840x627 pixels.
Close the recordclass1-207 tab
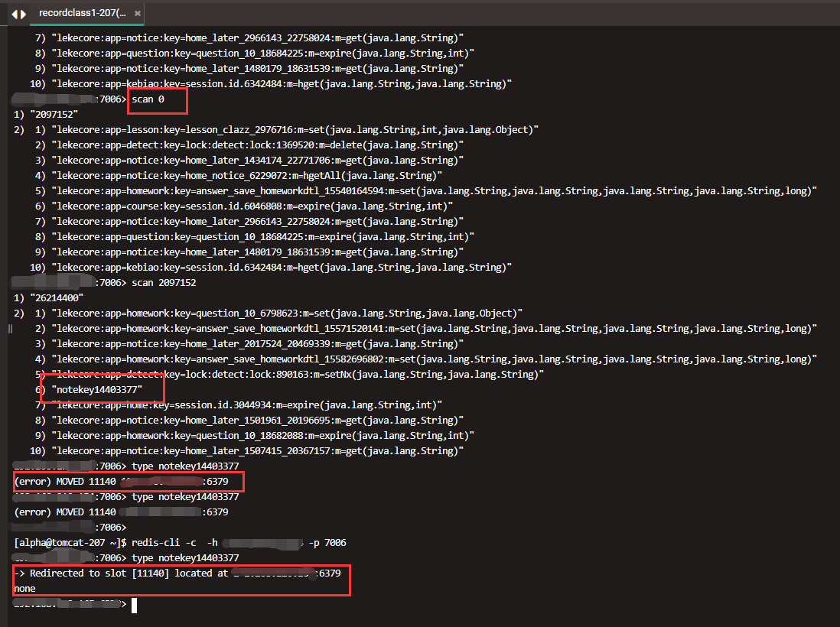point(136,13)
